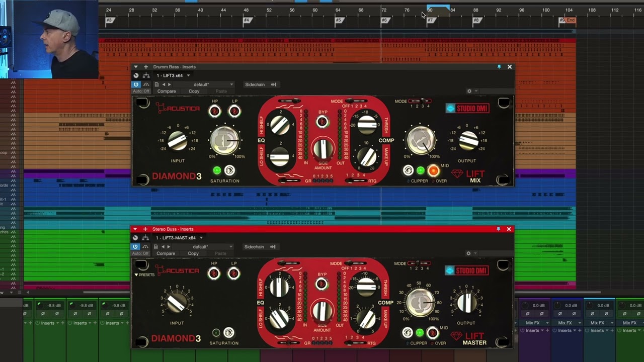The height and width of the screenshot is (362, 644).
Task: Click COMP label on LIFT Mix
Action: tap(386, 141)
